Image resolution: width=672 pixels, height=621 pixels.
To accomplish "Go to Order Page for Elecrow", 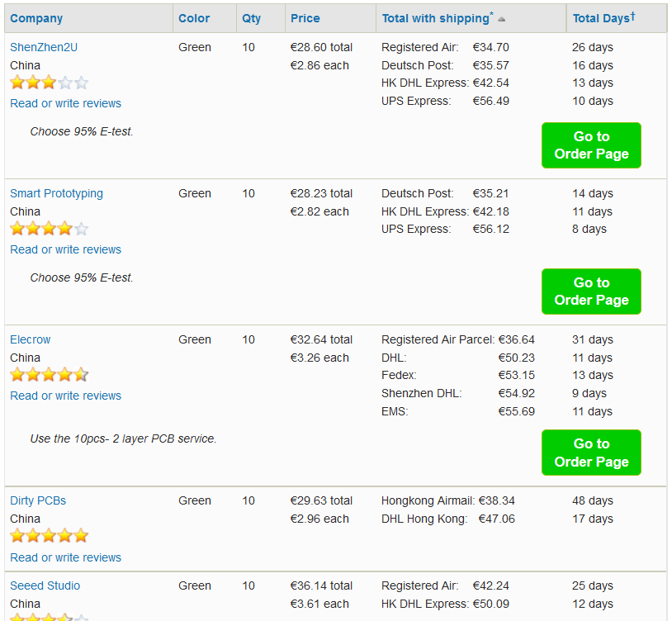I will 591,453.
